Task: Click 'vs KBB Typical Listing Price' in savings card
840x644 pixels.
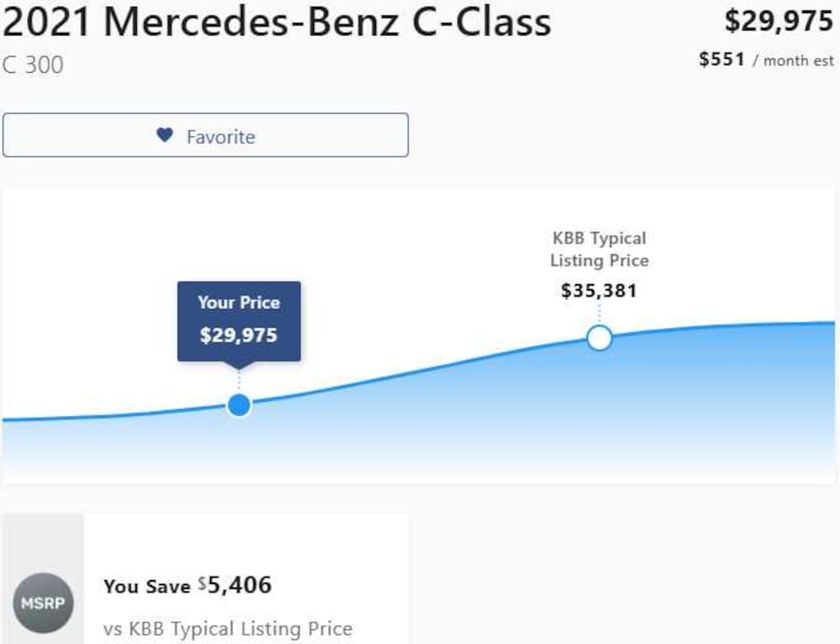Action: pos(228,629)
